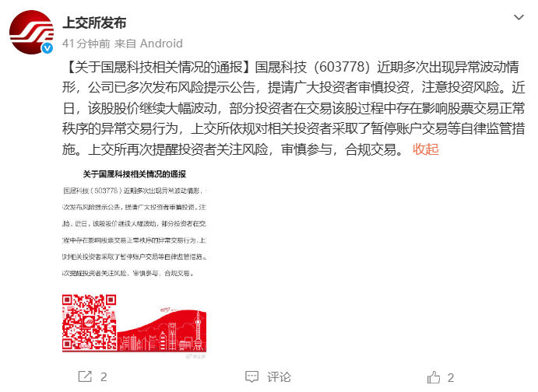The width and height of the screenshot is (538, 392).
Task: Click the 来自 Android source label
Action: [x=148, y=44]
